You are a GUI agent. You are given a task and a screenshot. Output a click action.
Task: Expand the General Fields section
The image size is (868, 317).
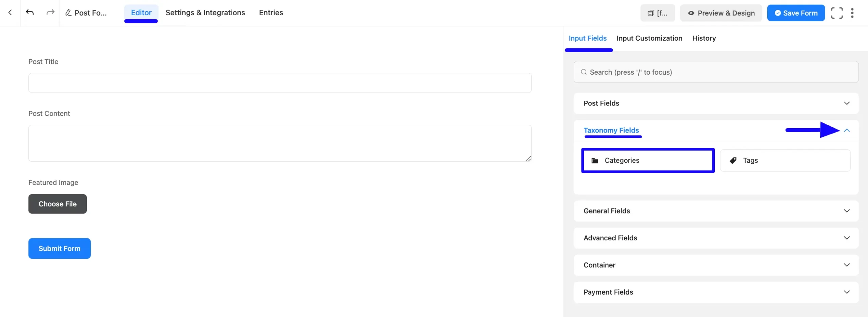716,211
